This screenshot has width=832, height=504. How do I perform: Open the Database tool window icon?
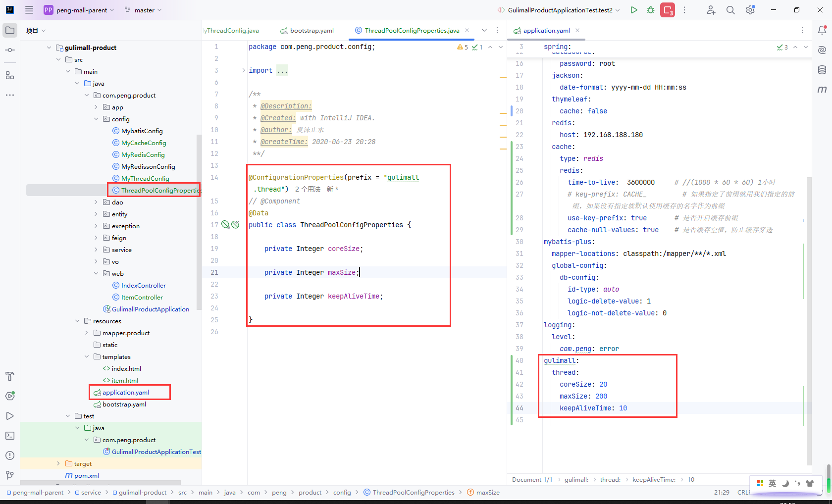coord(822,70)
